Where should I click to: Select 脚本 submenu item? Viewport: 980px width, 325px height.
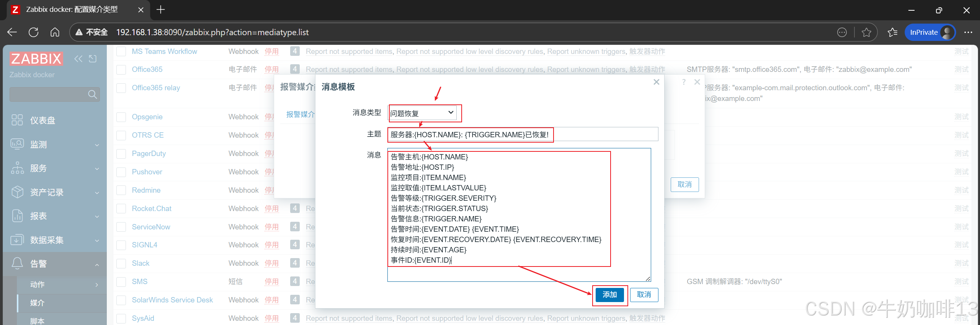pyautogui.click(x=37, y=321)
